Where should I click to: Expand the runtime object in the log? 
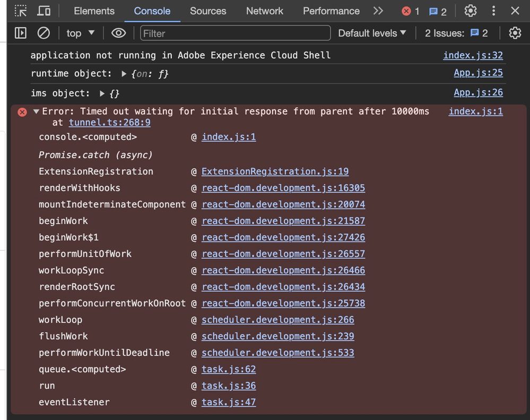(124, 74)
